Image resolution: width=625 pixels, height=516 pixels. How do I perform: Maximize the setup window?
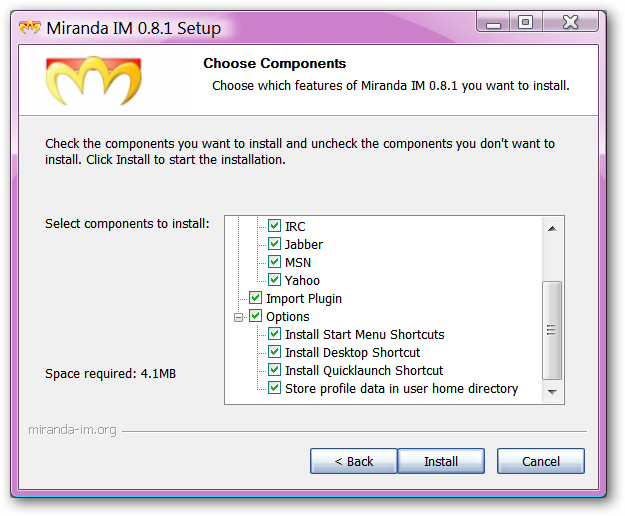tap(525, 23)
